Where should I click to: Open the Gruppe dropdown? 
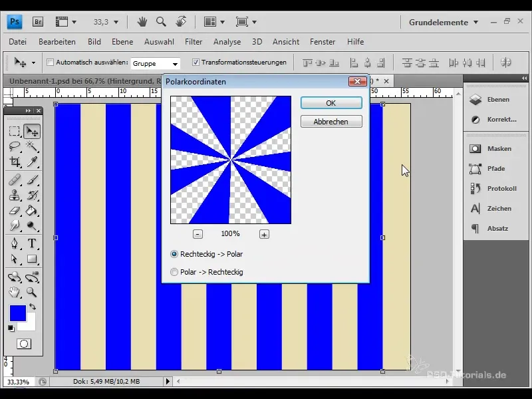point(156,63)
